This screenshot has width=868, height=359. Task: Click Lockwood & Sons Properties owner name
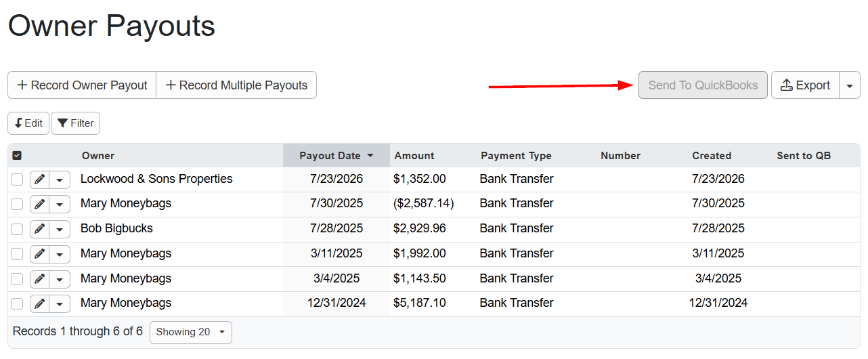(156, 179)
